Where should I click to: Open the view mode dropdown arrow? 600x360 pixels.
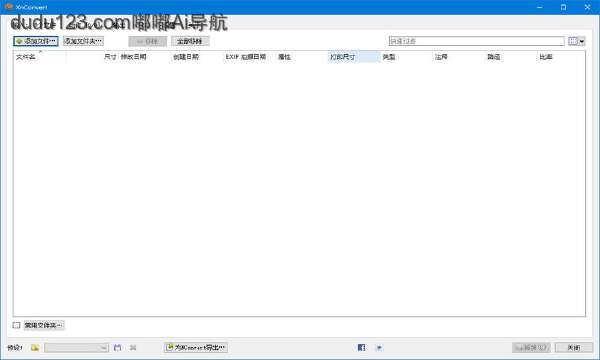click(582, 41)
